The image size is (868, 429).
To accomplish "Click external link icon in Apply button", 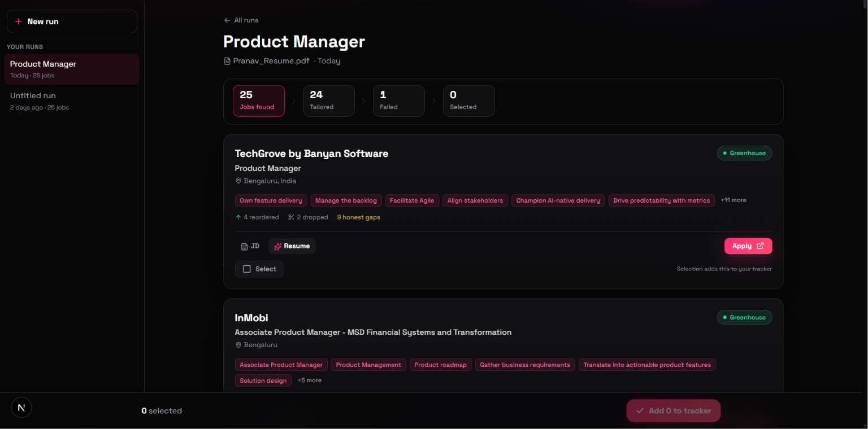I will (760, 246).
